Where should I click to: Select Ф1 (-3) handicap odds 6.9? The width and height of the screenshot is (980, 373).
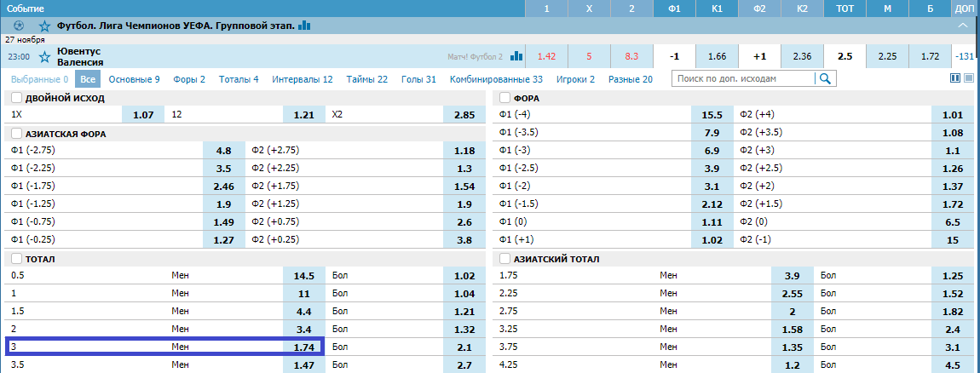point(712,151)
